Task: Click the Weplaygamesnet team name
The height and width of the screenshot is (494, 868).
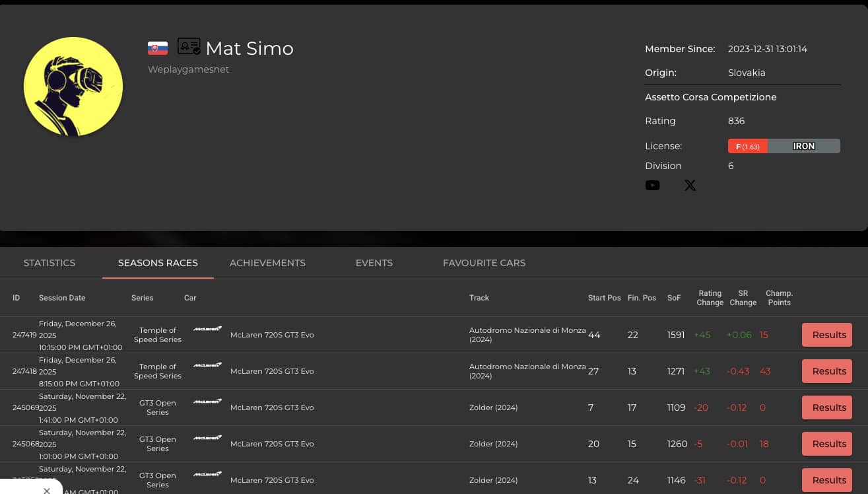Action: pyautogui.click(x=188, y=69)
